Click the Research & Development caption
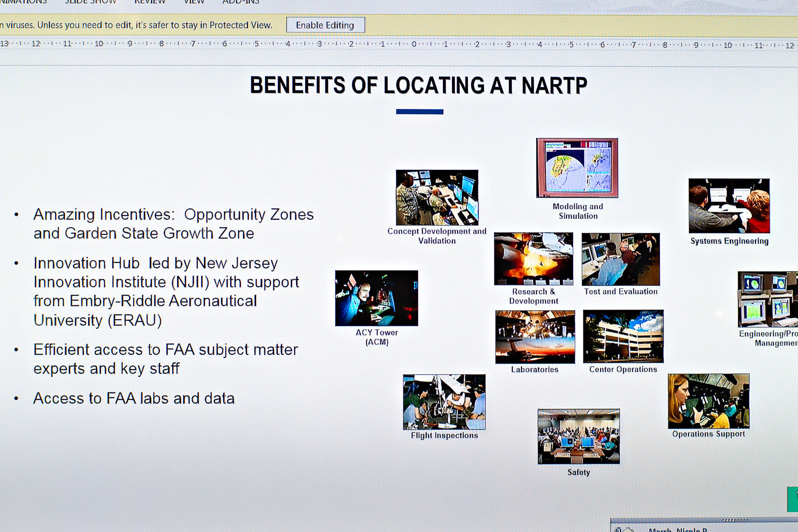 tap(534, 296)
